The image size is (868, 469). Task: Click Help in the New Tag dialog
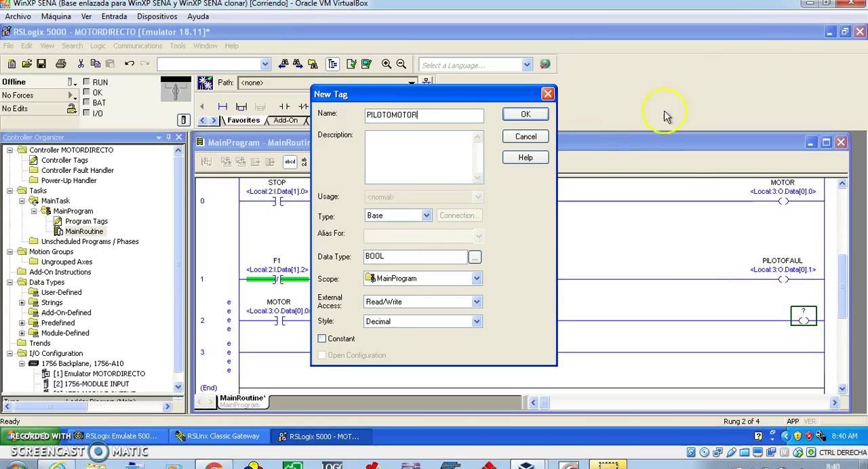[x=526, y=157]
